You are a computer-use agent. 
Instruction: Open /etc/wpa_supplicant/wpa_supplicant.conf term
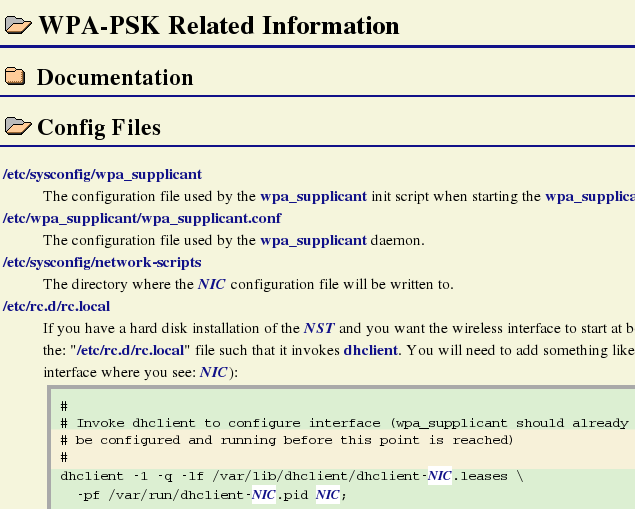tap(142, 218)
